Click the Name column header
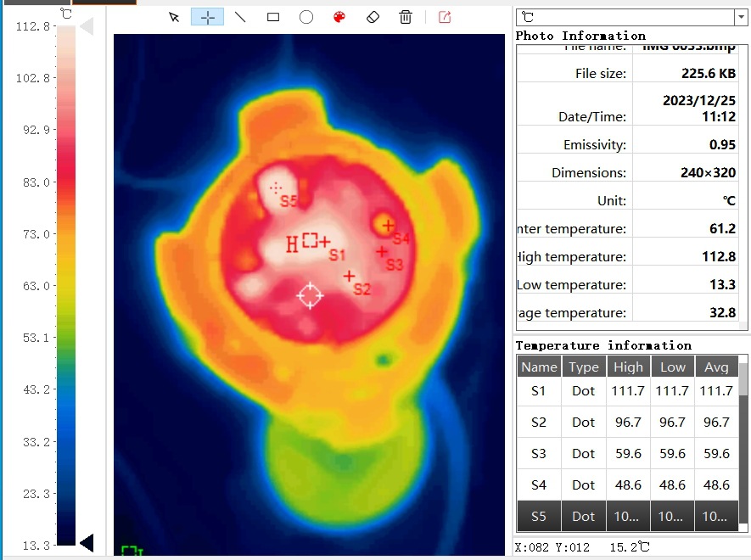Viewport: 751px width, 560px height. click(539, 367)
